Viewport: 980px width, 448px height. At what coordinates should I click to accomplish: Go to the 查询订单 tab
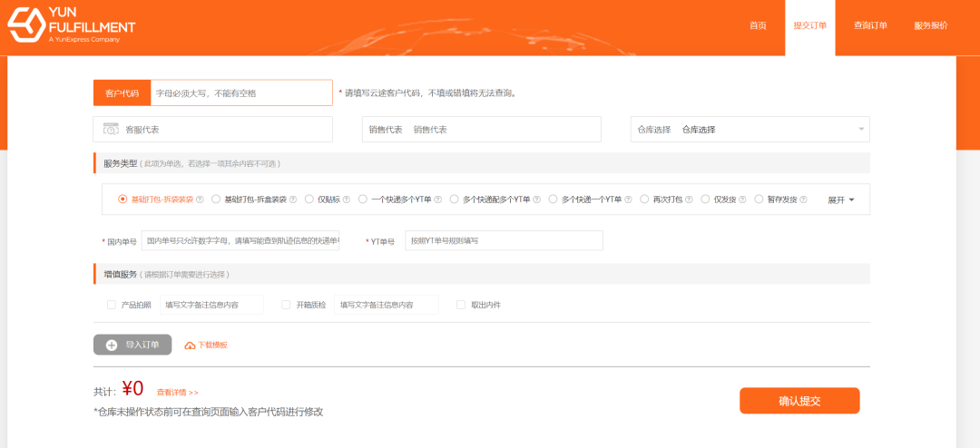click(x=870, y=25)
